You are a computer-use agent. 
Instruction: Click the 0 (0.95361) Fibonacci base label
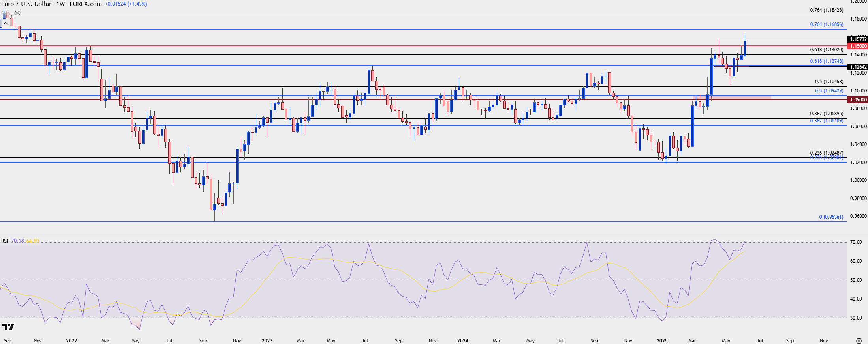pos(831,217)
